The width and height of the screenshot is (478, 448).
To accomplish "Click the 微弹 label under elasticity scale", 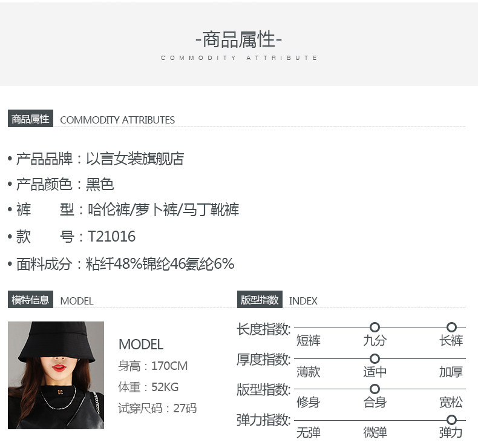I will click(375, 433).
